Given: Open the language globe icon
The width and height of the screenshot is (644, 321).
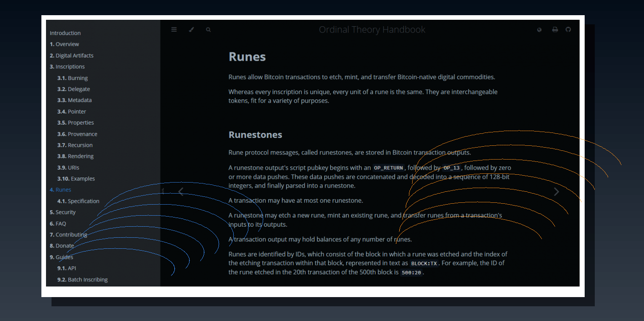Looking at the screenshot, I should 540,29.
